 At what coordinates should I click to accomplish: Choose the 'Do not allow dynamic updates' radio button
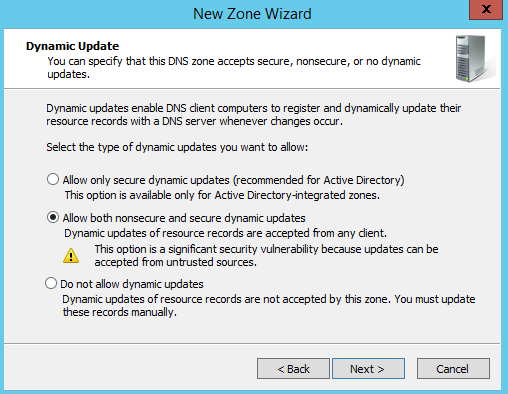(x=51, y=283)
